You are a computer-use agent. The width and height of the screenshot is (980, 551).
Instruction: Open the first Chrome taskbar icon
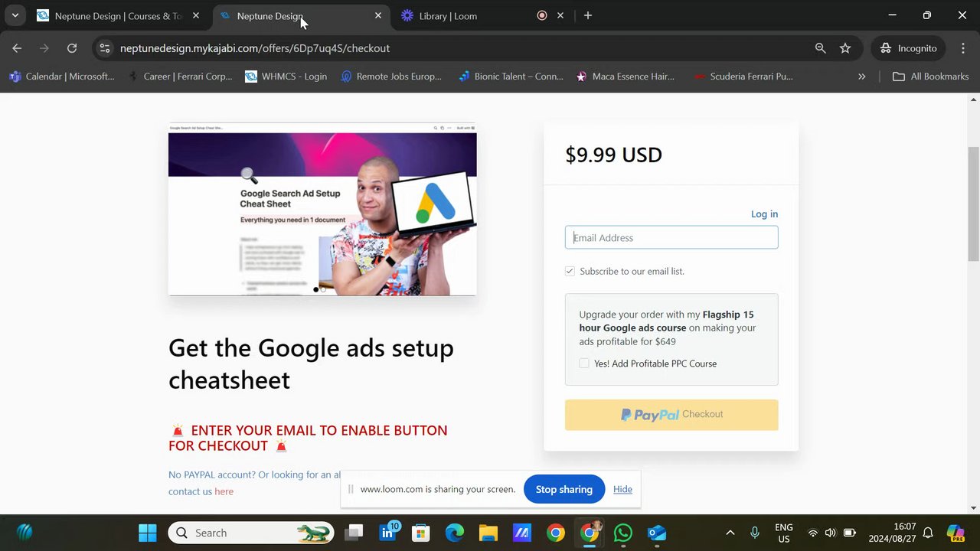(x=556, y=533)
